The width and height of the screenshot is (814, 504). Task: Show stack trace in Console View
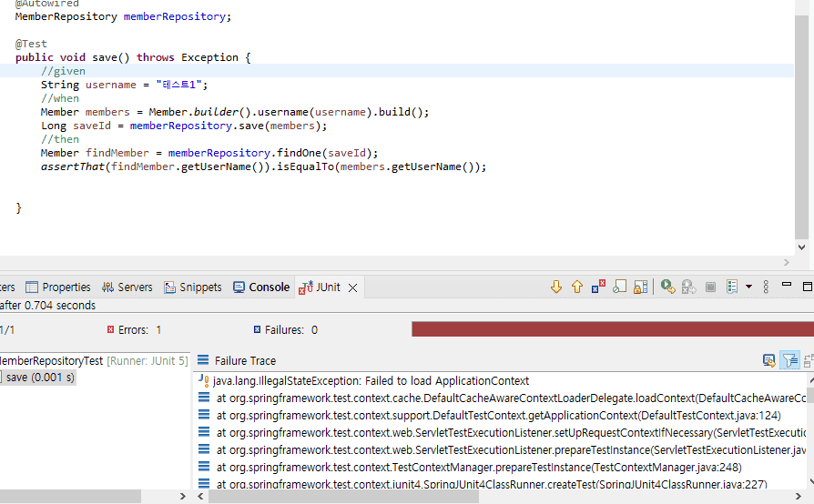tap(768, 360)
